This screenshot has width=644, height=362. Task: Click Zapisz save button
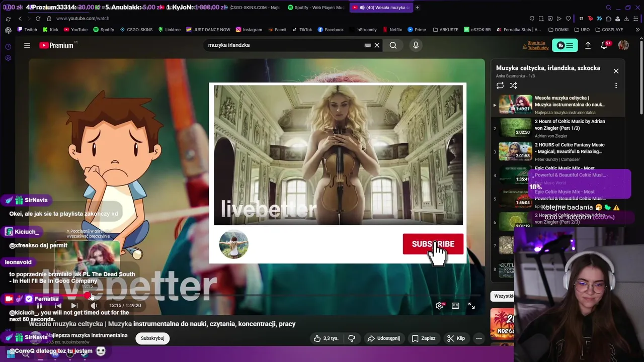424,338
